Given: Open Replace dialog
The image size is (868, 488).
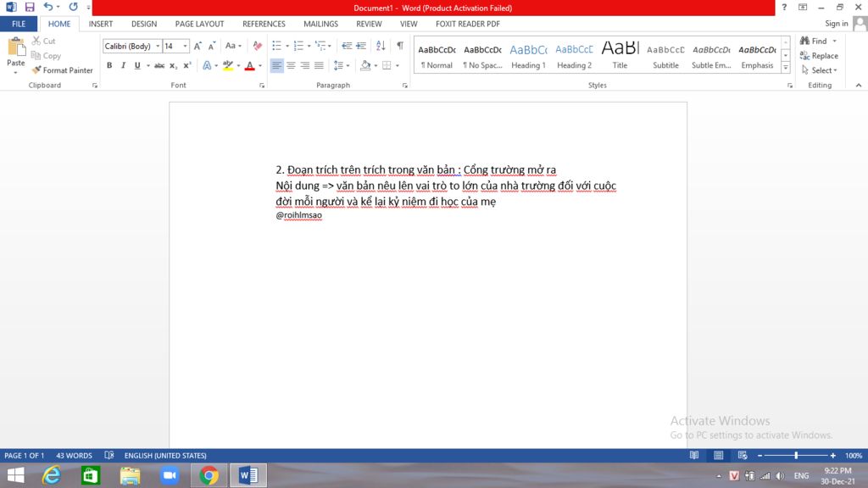Looking at the screenshot, I should tap(819, 56).
